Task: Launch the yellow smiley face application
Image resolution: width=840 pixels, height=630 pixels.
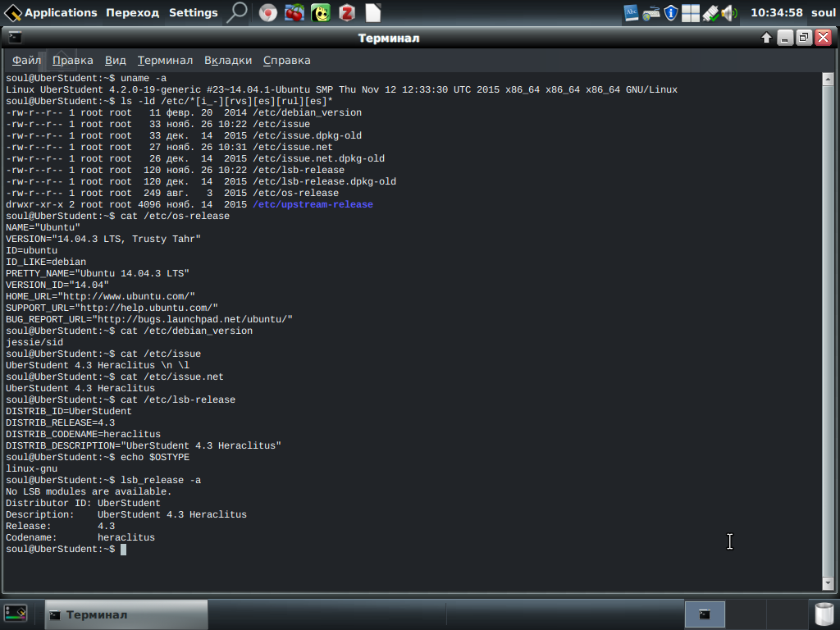Action: (x=321, y=13)
